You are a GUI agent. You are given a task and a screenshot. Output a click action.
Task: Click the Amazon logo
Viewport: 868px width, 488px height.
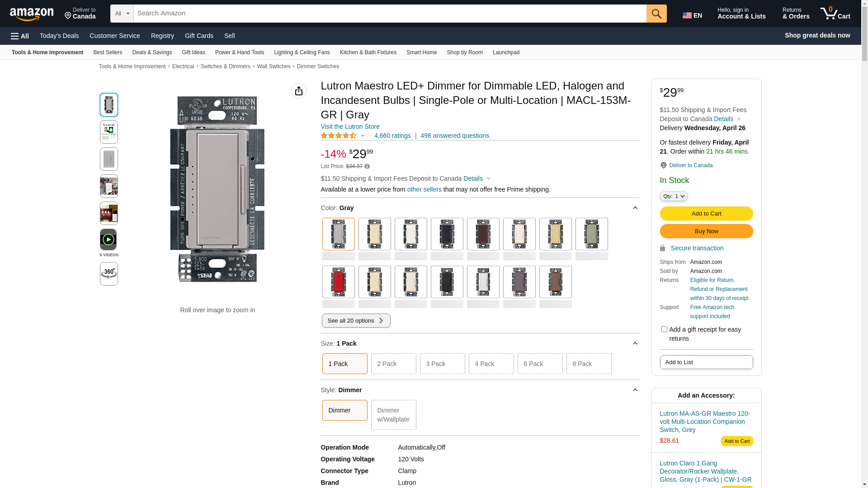(x=32, y=14)
